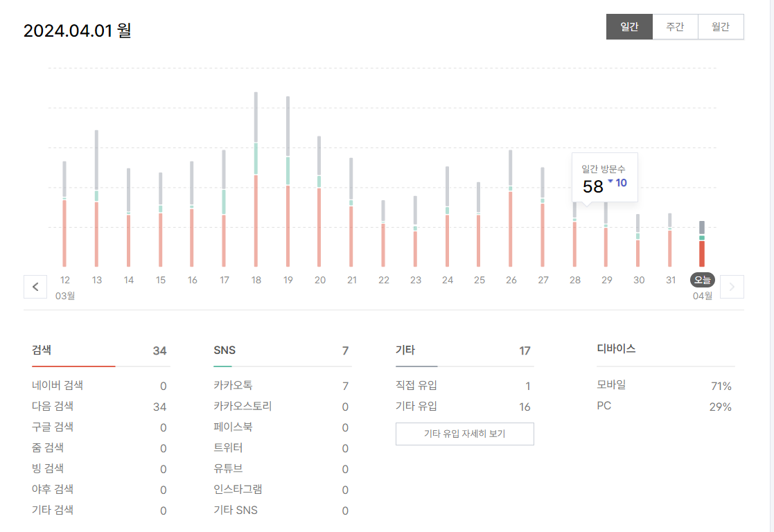Click the 줌 검색 row

coord(100,447)
